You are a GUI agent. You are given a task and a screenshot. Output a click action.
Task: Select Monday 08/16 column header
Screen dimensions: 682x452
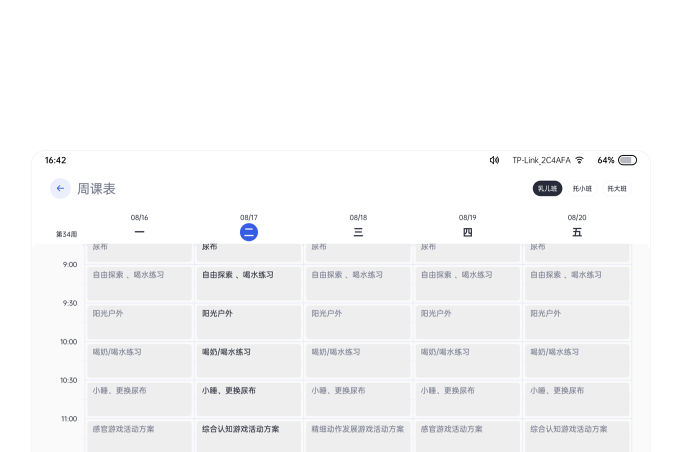point(139,226)
